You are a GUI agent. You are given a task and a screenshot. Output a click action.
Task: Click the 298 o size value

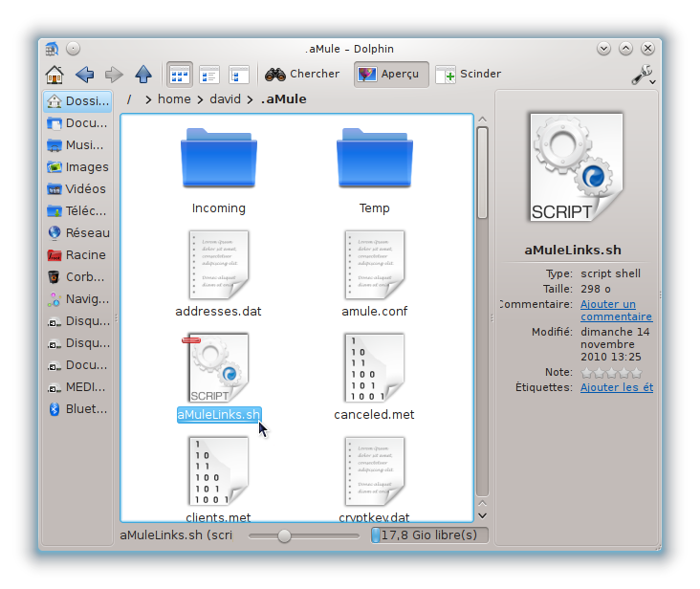pyautogui.click(x=596, y=289)
